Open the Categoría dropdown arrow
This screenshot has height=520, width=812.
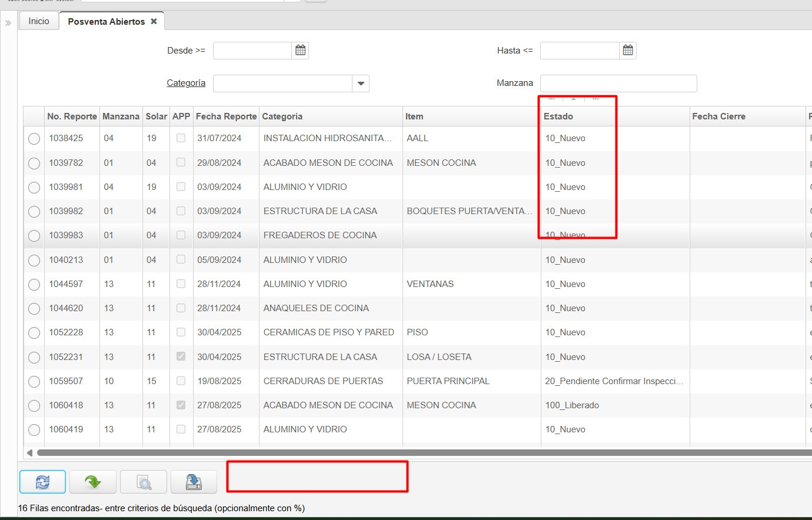click(361, 84)
